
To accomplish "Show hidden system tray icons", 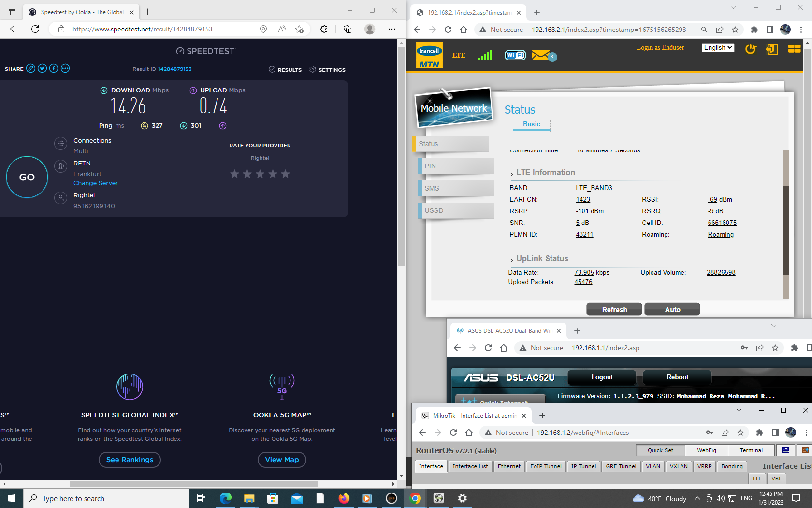I will pos(697,498).
